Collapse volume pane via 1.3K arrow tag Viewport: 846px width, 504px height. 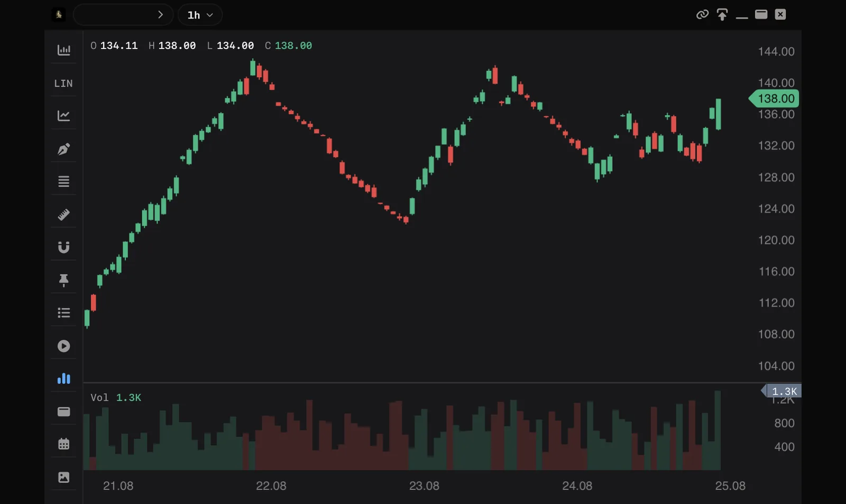point(781,391)
